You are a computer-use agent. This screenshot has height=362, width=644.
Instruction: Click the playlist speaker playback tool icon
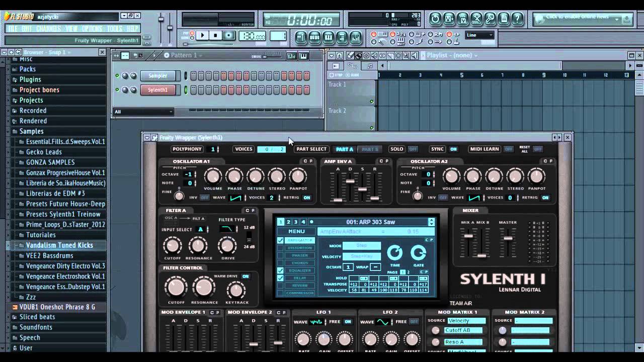pyautogui.click(x=414, y=55)
